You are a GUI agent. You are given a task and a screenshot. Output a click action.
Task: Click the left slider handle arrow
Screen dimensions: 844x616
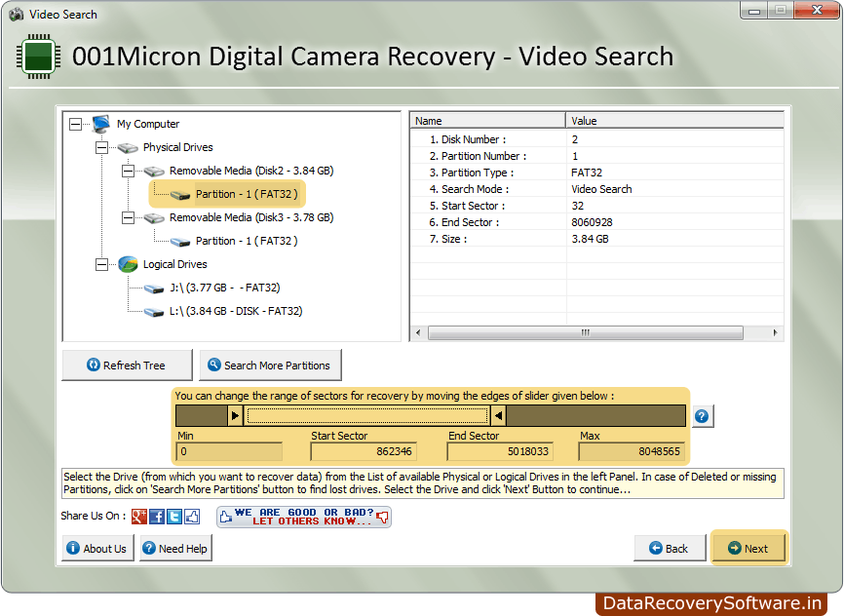coord(235,415)
